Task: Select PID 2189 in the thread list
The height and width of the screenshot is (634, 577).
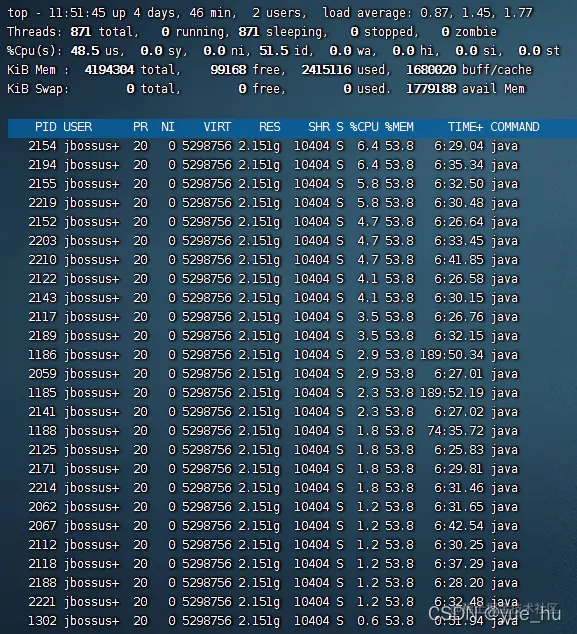Action: (x=42, y=336)
